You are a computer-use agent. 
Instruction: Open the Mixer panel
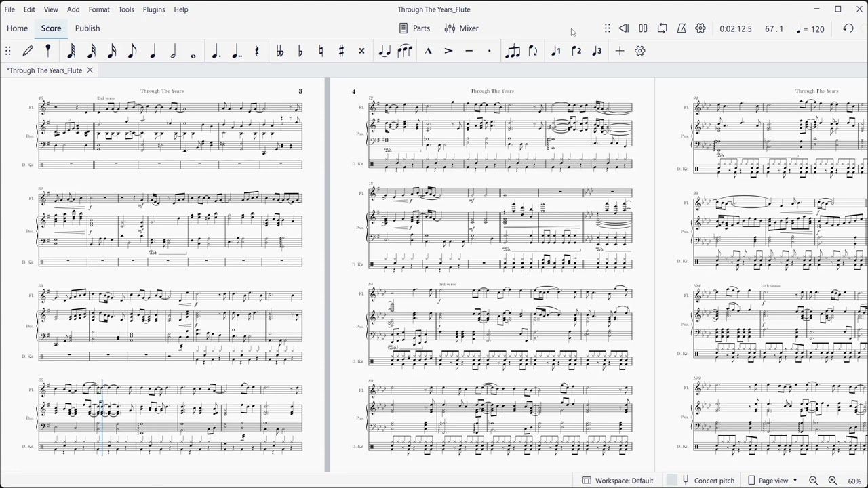click(x=461, y=28)
